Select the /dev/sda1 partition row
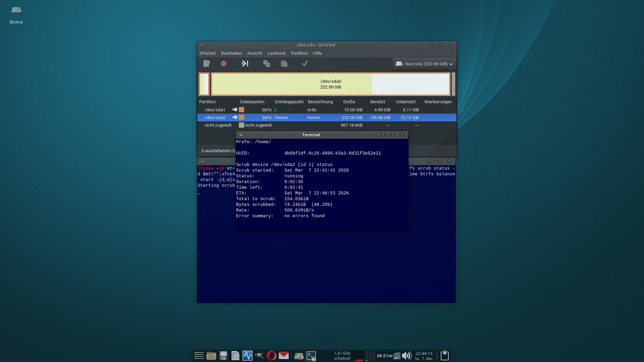The width and height of the screenshot is (644, 362). tap(215, 110)
